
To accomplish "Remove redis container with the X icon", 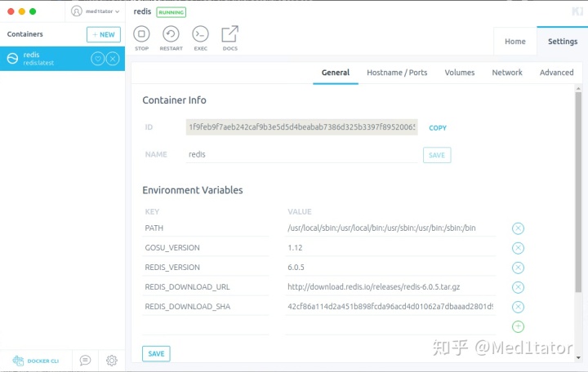I will pyautogui.click(x=113, y=59).
